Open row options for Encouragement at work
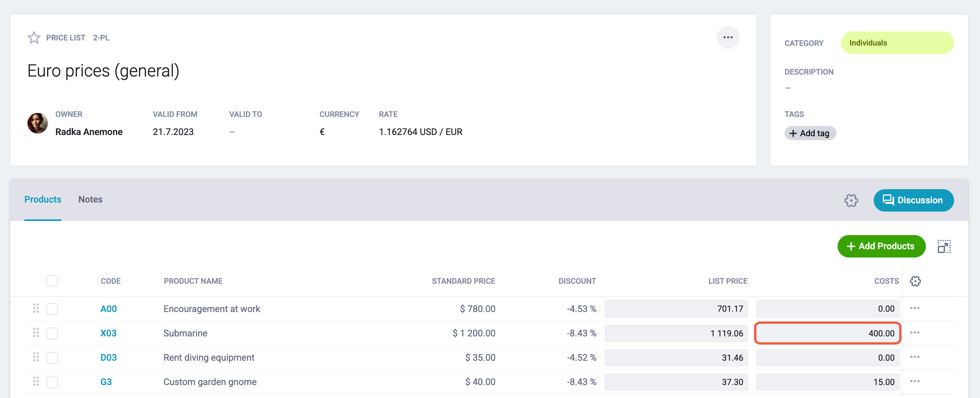Image resolution: width=980 pixels, height=398 pixels. pyautogui.click(x=915, y=309)
